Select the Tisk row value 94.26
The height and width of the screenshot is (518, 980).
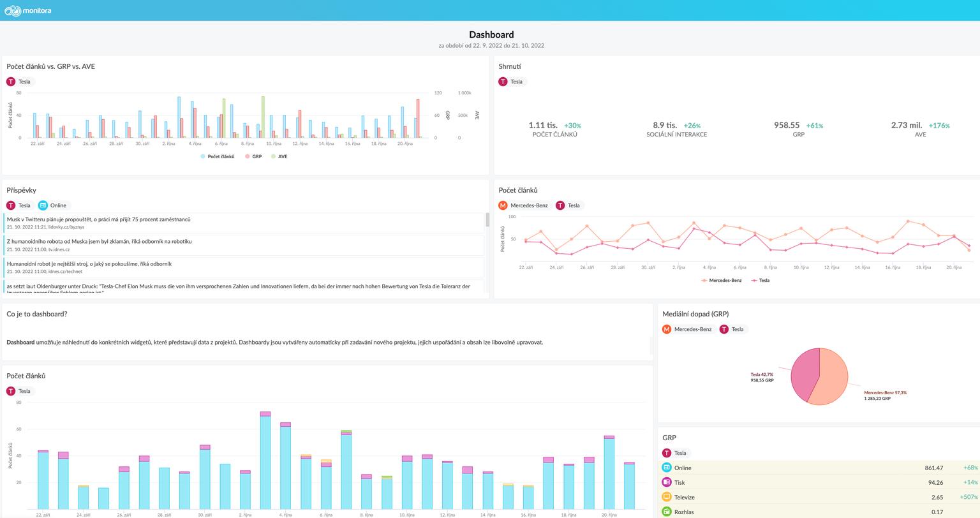tap(935, 482)
